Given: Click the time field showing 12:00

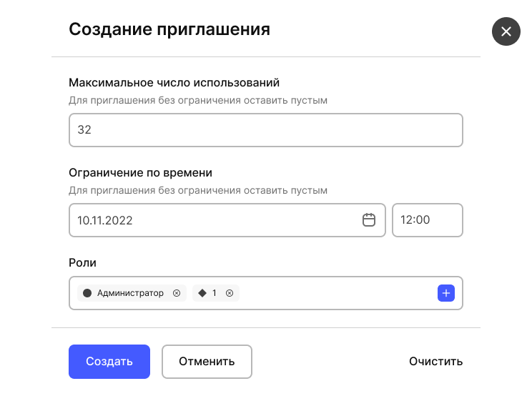Looking at the screenshot, I should 427,220.
